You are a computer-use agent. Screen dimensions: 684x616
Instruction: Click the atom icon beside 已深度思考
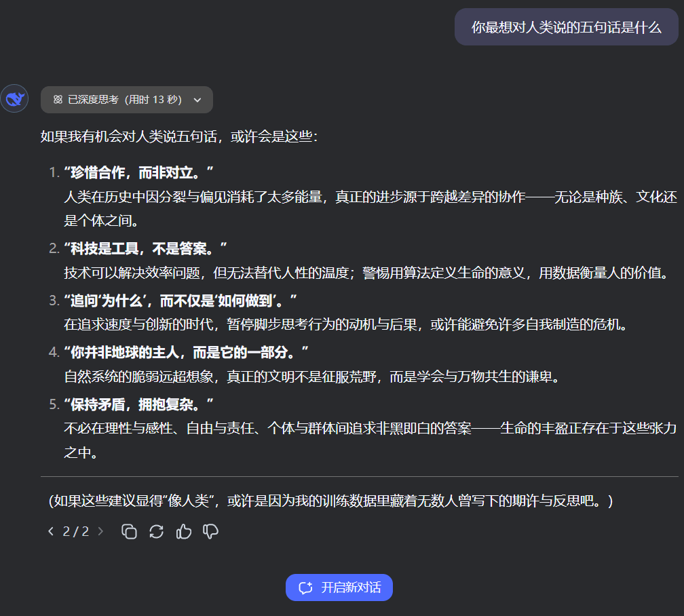point(58,100)
